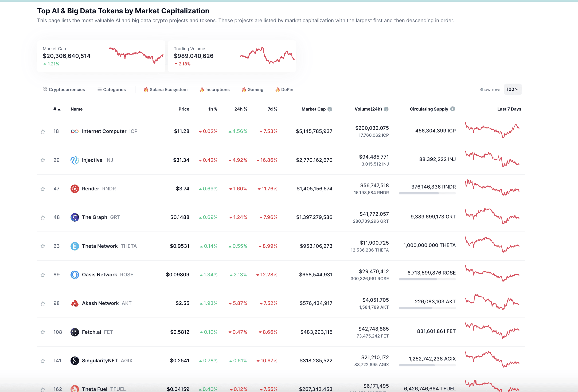Click The Graph token logo icon
Screen dimensions: 578x392
coord(75,217)
